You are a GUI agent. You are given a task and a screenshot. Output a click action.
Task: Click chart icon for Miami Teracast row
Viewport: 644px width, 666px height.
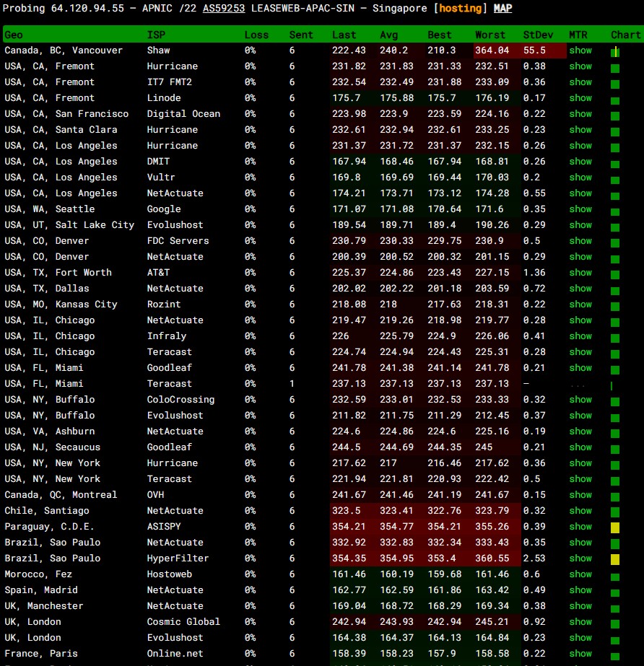[612, 385]
